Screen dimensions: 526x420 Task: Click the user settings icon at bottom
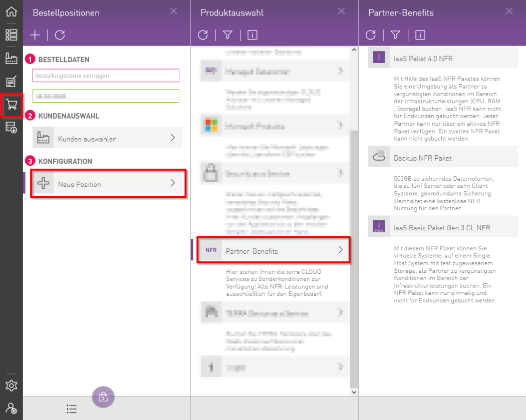pos(11,408)
